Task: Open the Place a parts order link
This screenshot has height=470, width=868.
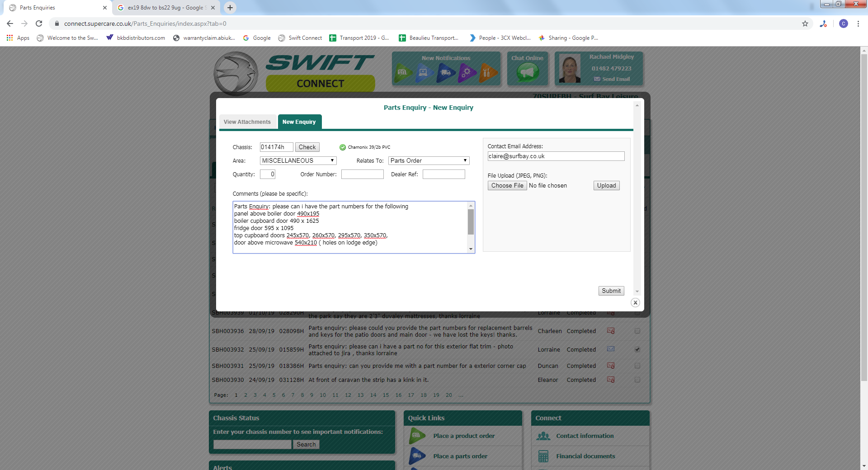Action: pyautogui.click(x=460, y=456)
